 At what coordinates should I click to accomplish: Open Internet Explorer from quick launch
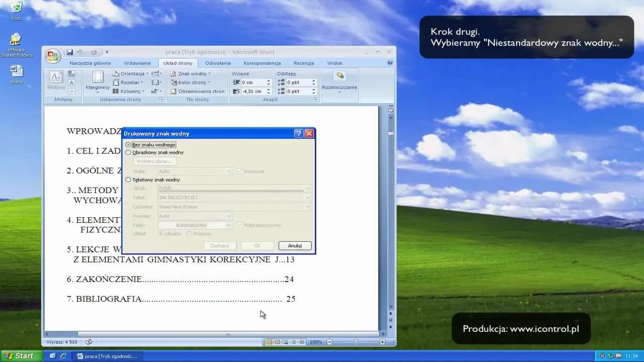[x=63, y=356]
